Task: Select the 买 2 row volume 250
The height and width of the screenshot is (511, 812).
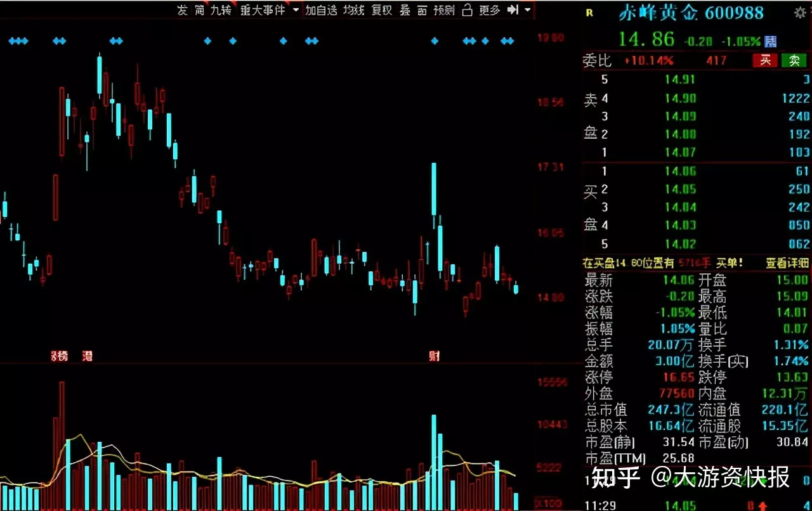Action: pyautogui.click(x=799, y=189)
